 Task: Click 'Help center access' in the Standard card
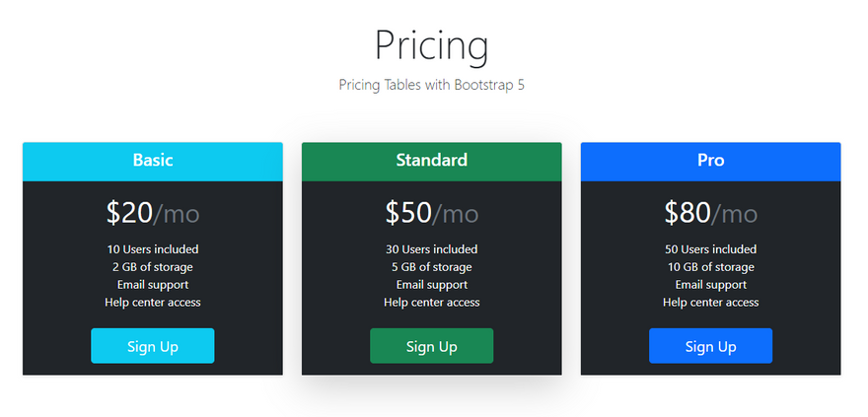click(431, 303)
